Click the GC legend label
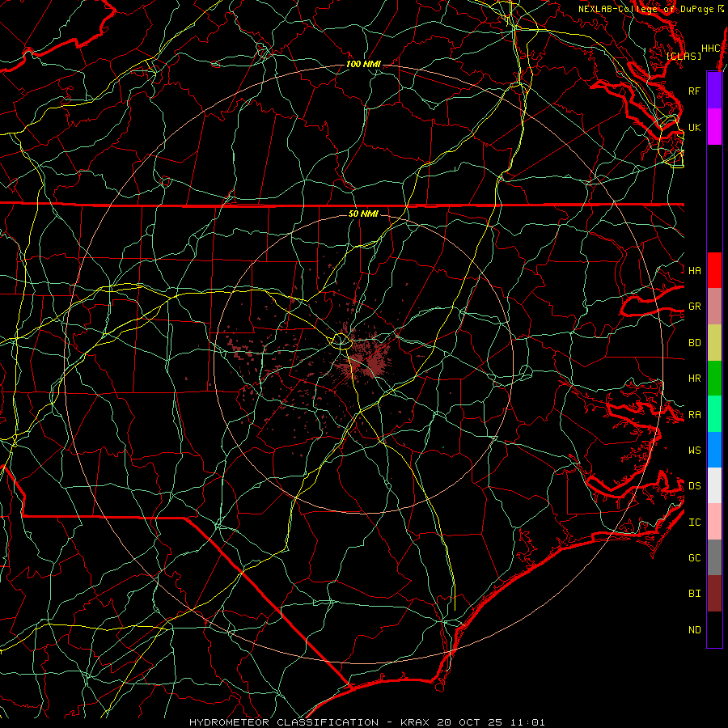This screenshot has width=728, height=728. tap(694, 557)
